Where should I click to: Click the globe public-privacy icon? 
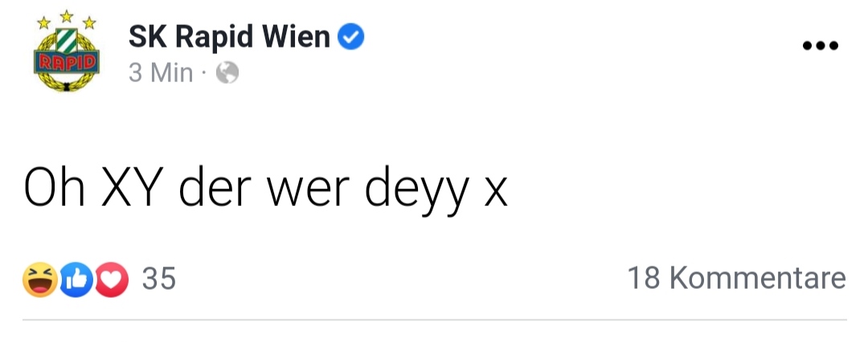[227, 73]
